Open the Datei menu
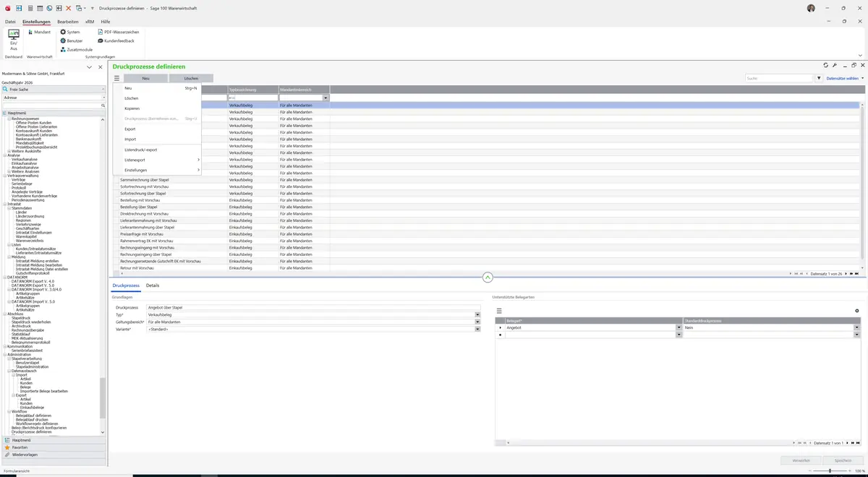Image resolution: width=868 pixels, height=477 pixels. [x=10, y=22]
